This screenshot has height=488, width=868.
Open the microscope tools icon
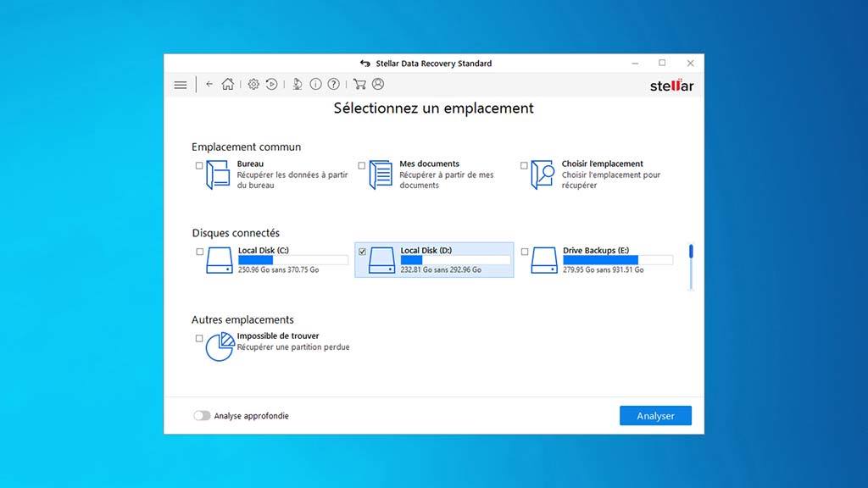pos(298,84)
